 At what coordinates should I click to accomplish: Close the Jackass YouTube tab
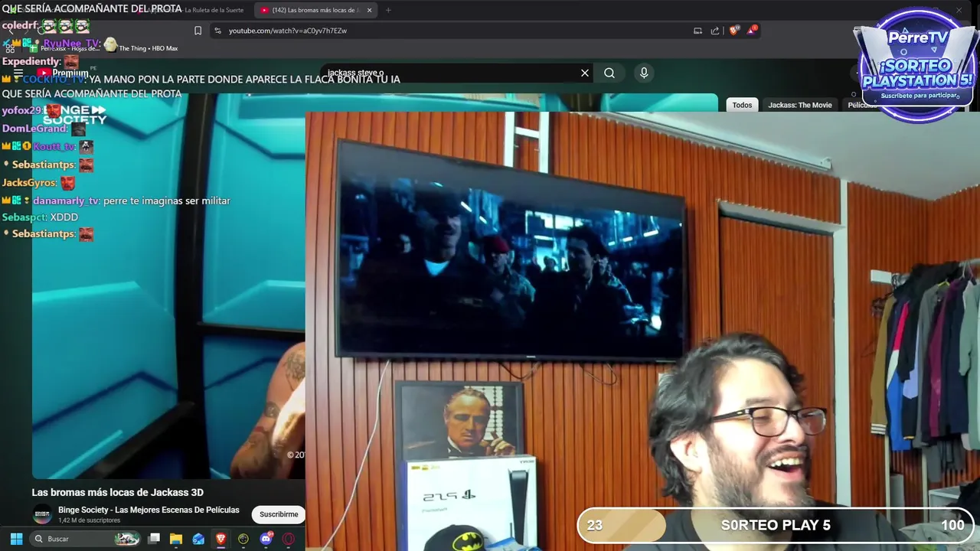tap(370, 10)
